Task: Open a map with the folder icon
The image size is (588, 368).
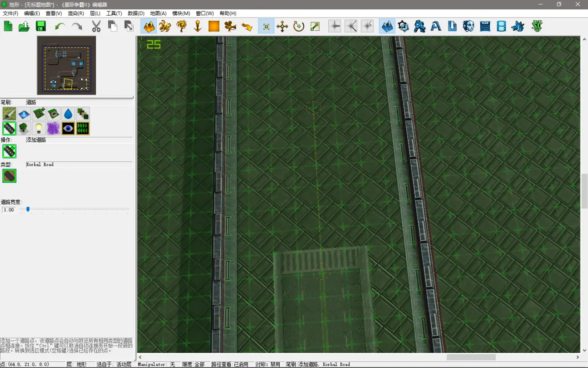Action: [x=24, y=26]
